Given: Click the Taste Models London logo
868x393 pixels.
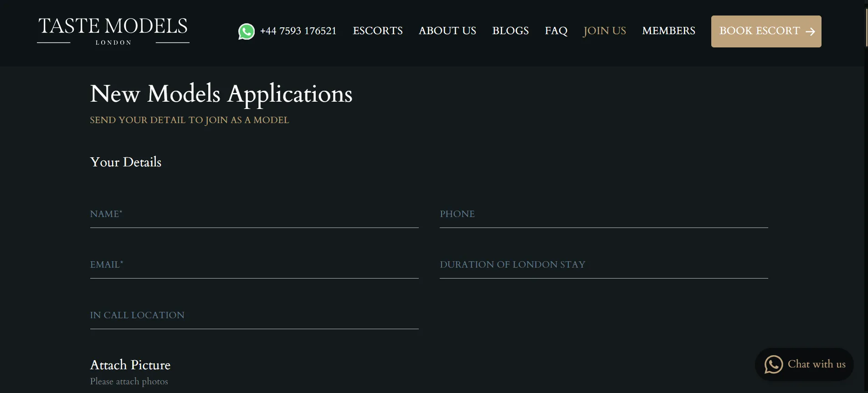Looking at the screenshot, I should [x=113, y=31].
